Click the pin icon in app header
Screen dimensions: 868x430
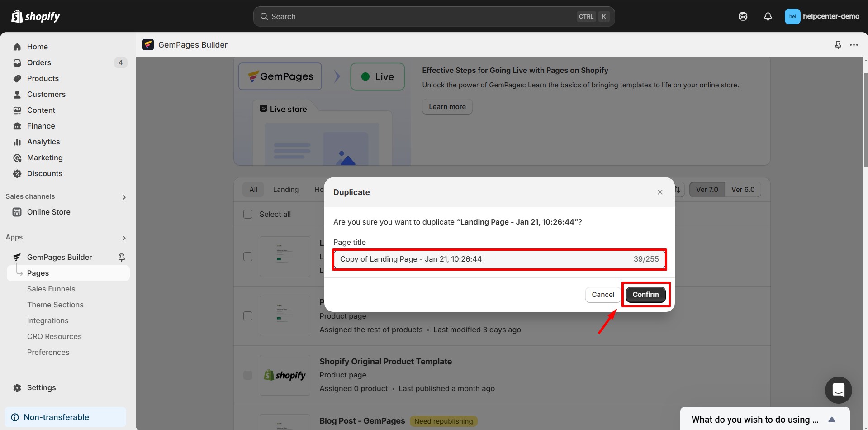click(x=838, y=45)
